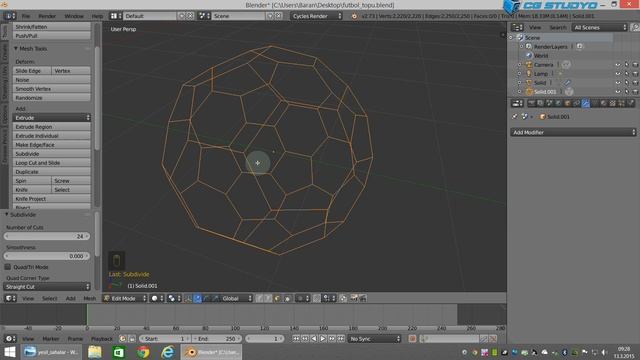Open the Render Layers properties tab icon

(540, 104)
